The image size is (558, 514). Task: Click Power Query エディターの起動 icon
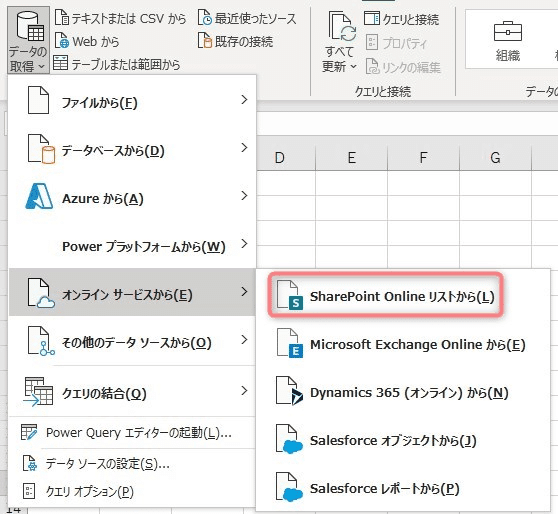[29, 432]
